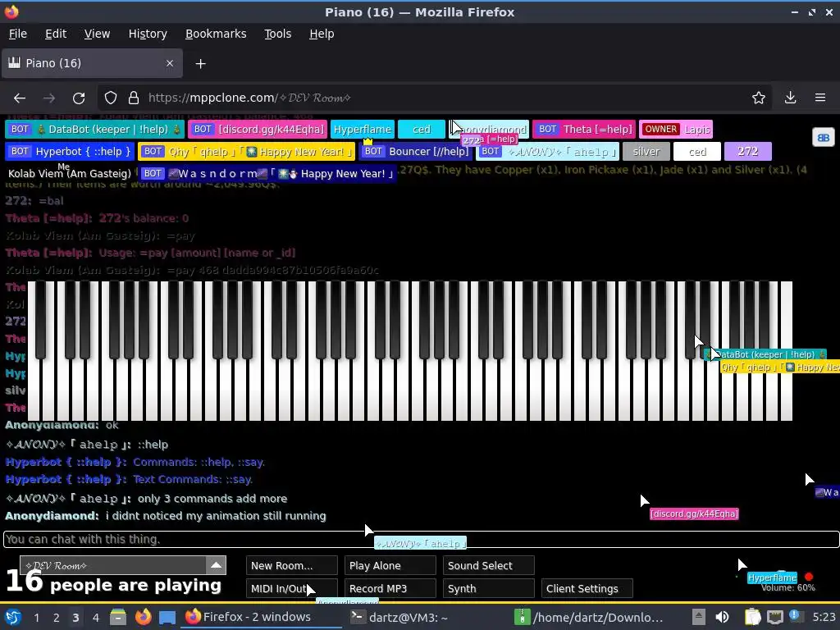
Task: Launch Firefox from the taskbar quicklaunch icon
Action: coord(143,617)
